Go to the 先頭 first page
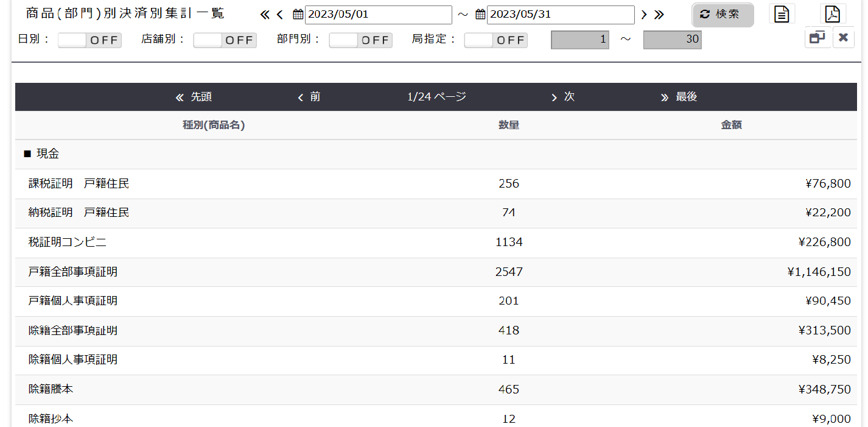The width and height of the screenshot is (868, 427). point(194,97)
